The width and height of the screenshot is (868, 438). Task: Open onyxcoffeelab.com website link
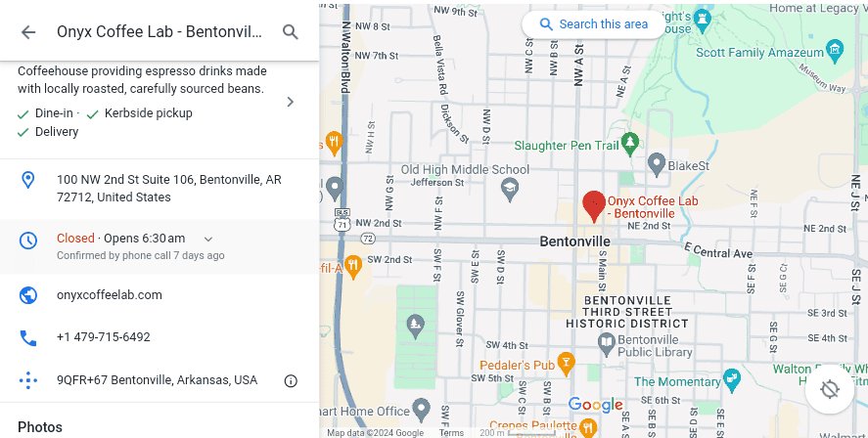[110, 295]
